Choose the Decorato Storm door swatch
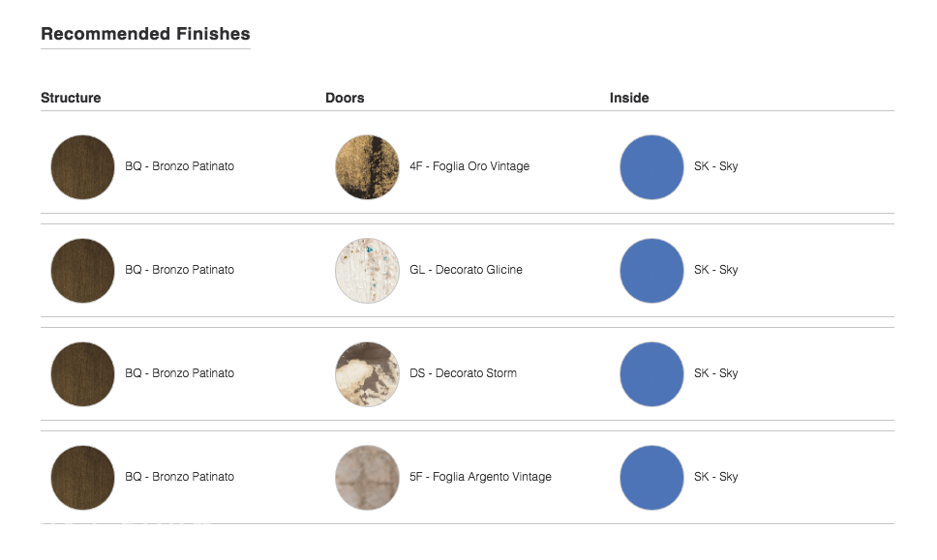Viewport: 937px width, 560px height. [x=367, y=374]
